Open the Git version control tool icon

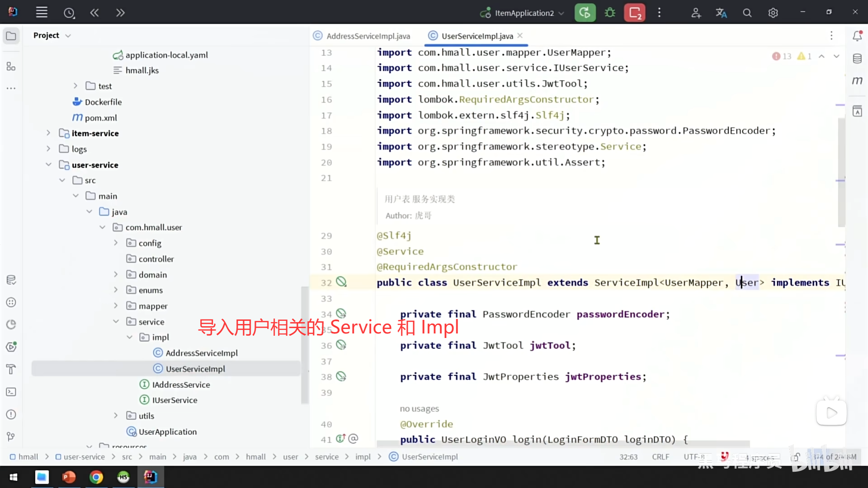(x=11, y=436)
